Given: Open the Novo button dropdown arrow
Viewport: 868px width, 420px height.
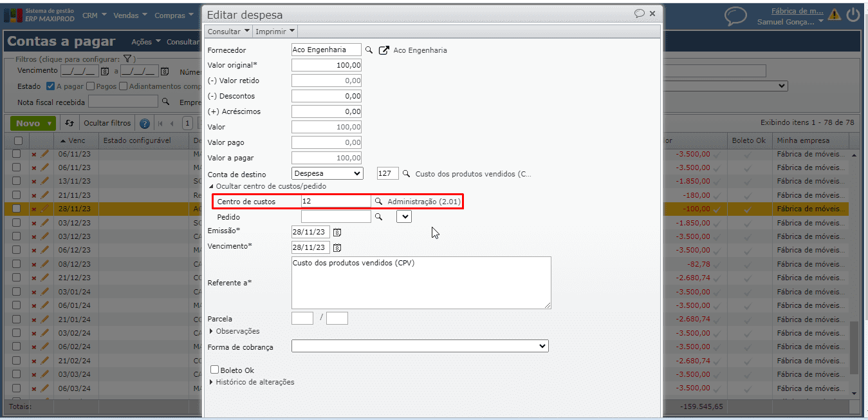Looking at the screenshot, I should [49, 124].
